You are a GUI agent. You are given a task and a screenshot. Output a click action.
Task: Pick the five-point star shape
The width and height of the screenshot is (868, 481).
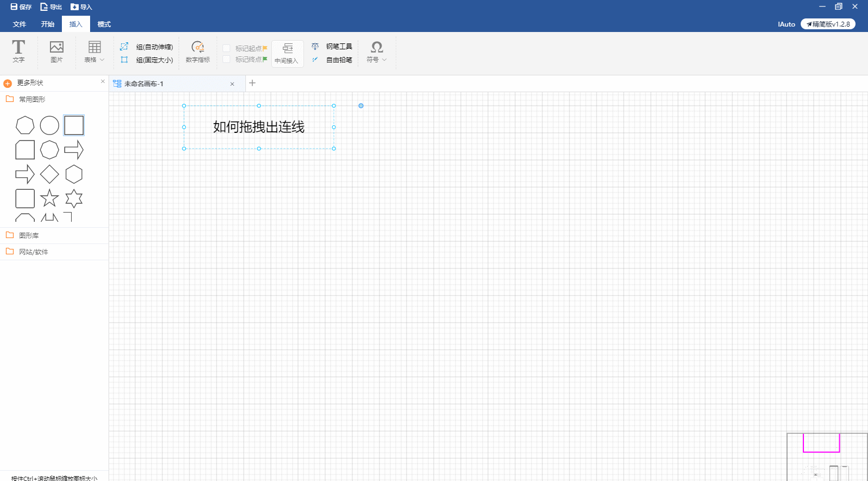click(x=49, y=198)
